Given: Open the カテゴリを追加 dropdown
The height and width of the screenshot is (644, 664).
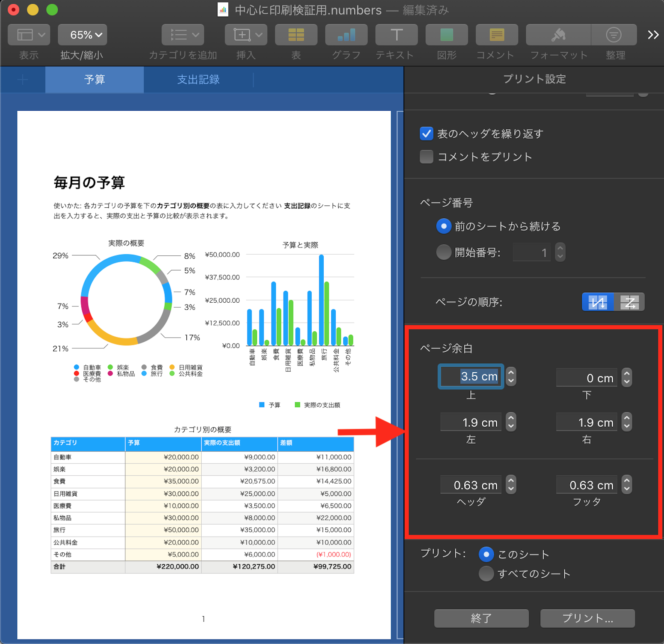Looking at the screenshot, I should 183,35.
